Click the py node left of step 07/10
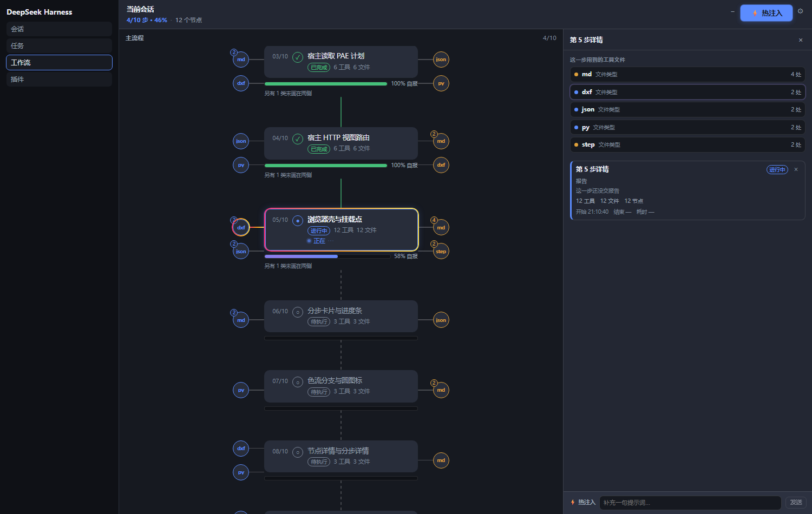The image size is (812, 514). (241, 390)
